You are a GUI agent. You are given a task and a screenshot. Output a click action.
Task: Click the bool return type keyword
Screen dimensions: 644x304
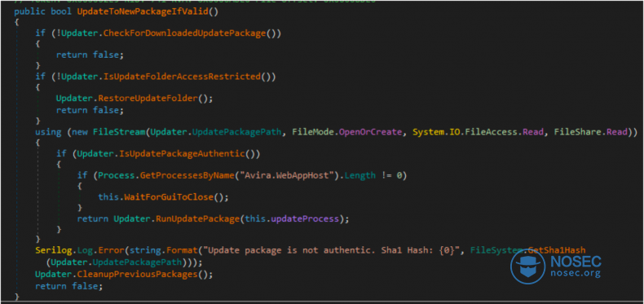tap(61, 11)
